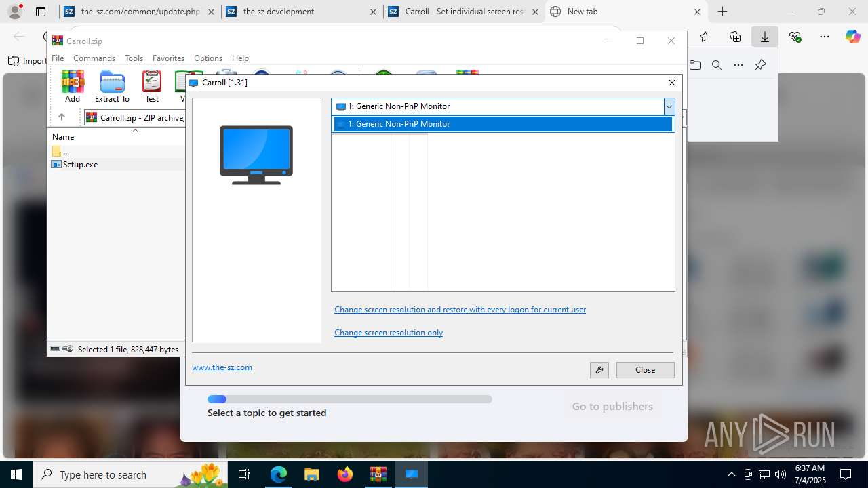The image size is (868, 488).
Task: Click the large monitor image in Carroll
Action: (256, 155)
